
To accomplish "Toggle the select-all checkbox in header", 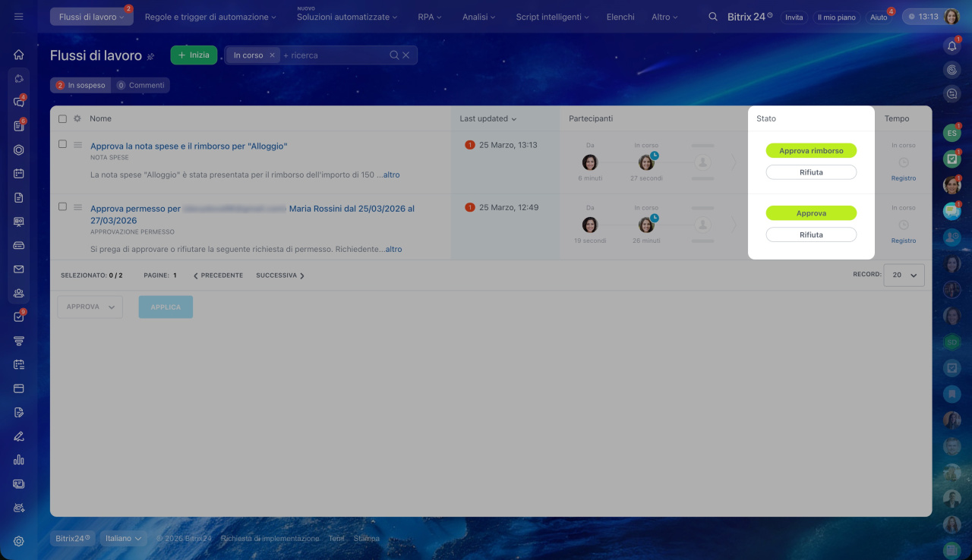I will pos(63,118).
